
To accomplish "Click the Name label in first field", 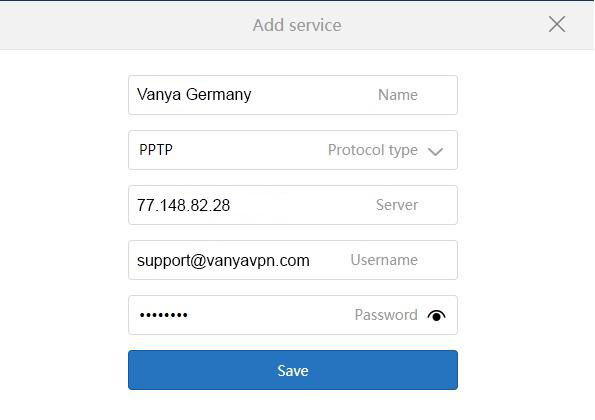I will (x=398, y=95).
